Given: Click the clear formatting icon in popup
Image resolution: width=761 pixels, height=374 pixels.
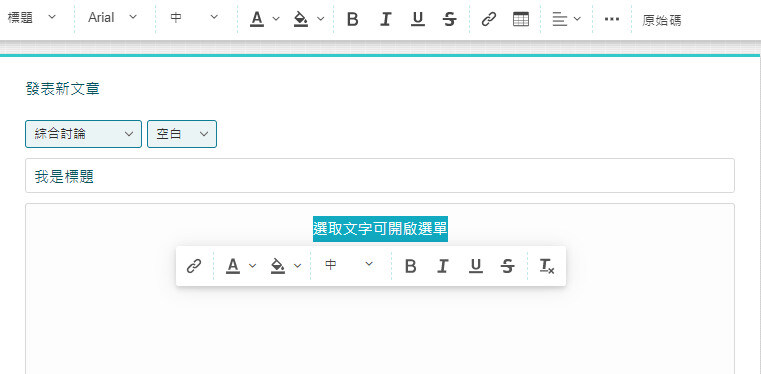Looking at the screenshot, I should 547,266.
